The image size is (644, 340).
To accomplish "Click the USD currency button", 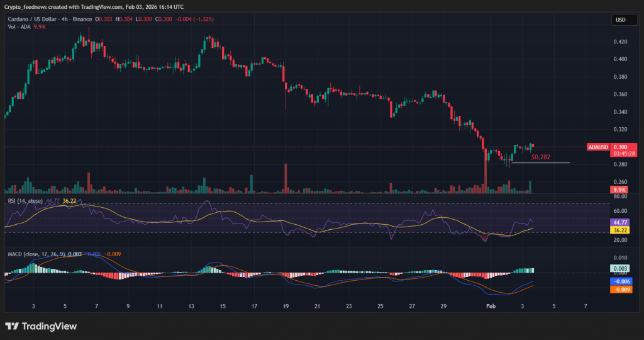I will (x=625, y=20).
